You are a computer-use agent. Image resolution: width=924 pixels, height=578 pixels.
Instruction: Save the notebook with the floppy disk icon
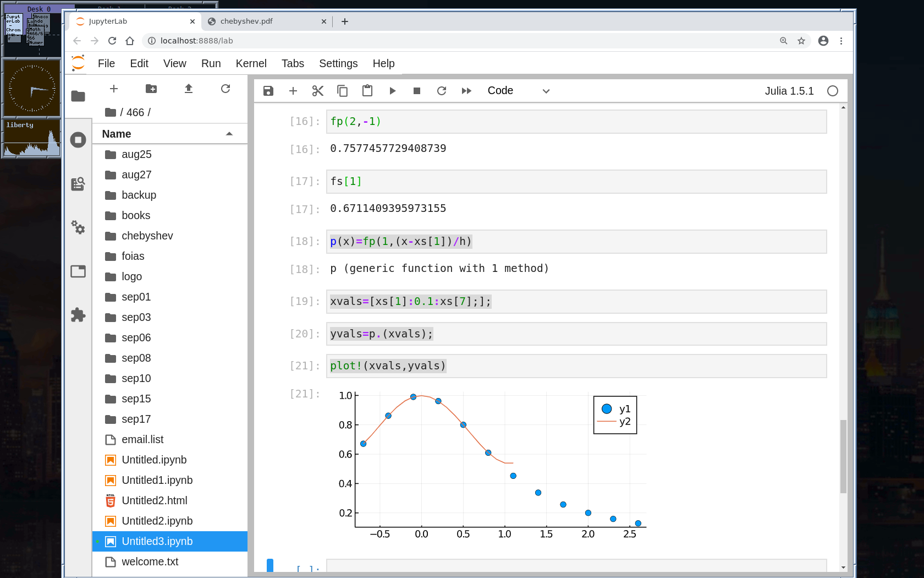(268, 91)
